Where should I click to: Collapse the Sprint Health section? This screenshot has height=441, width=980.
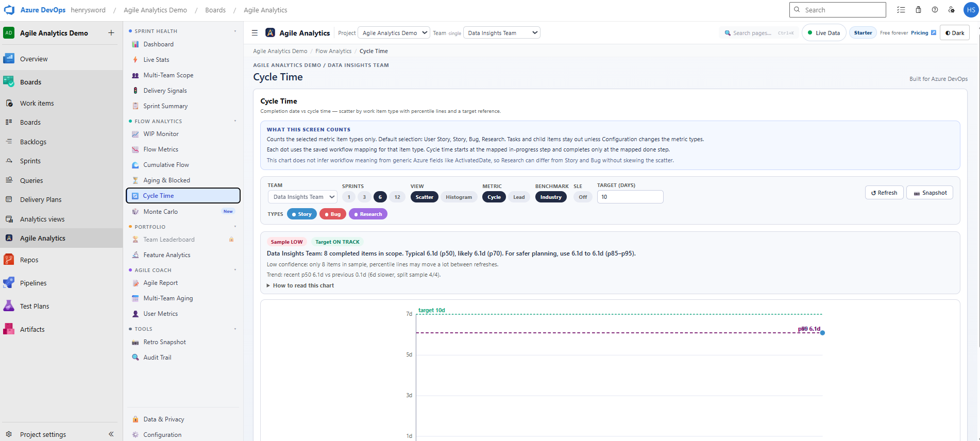pyautogui.click(x=235, y=31)
